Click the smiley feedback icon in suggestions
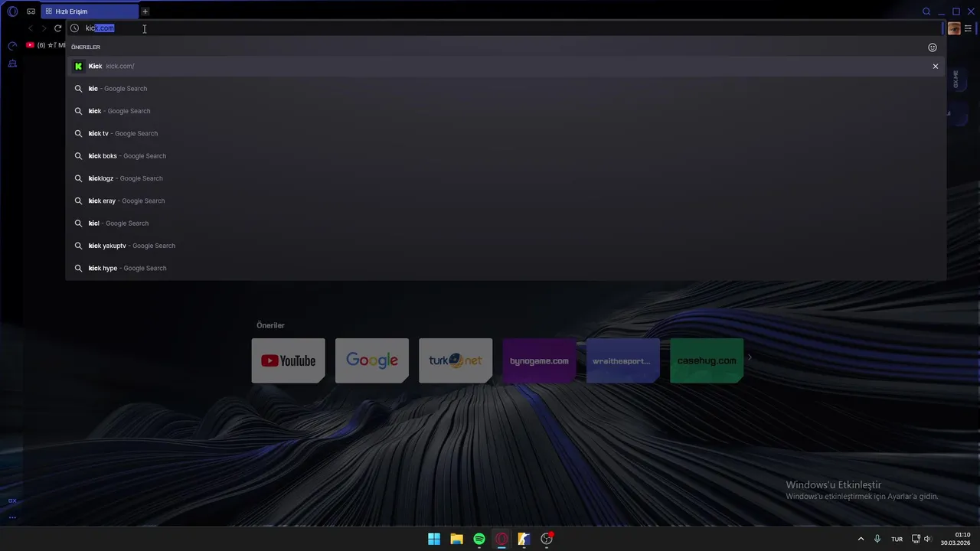980x551 pixels. pos(933,47)
